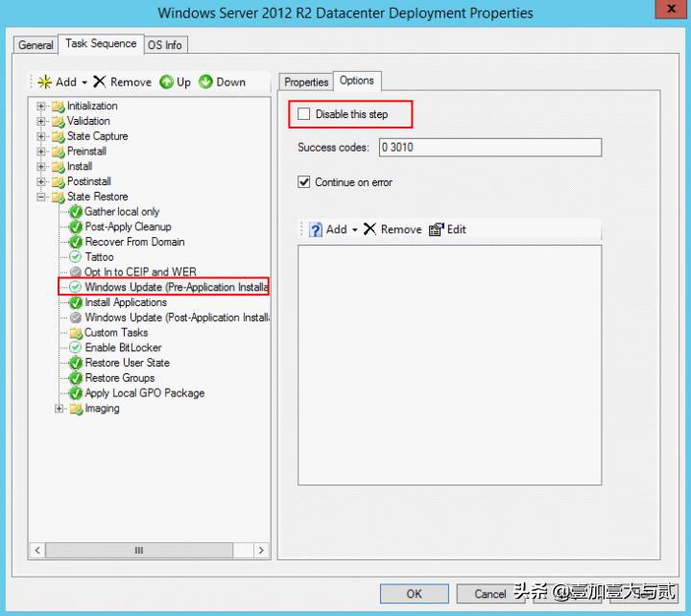Click Apply Local GPO Package check icon
The width and height of the screenshot is (691, 616).
tap(76, 393)
